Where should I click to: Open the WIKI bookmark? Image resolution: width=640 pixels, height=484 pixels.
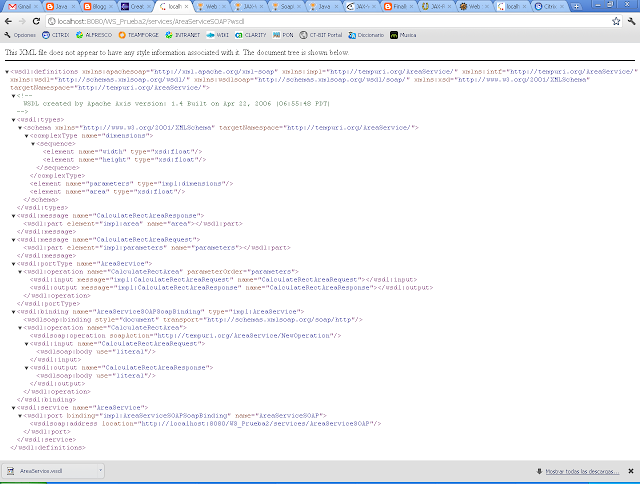click(217, 35)
